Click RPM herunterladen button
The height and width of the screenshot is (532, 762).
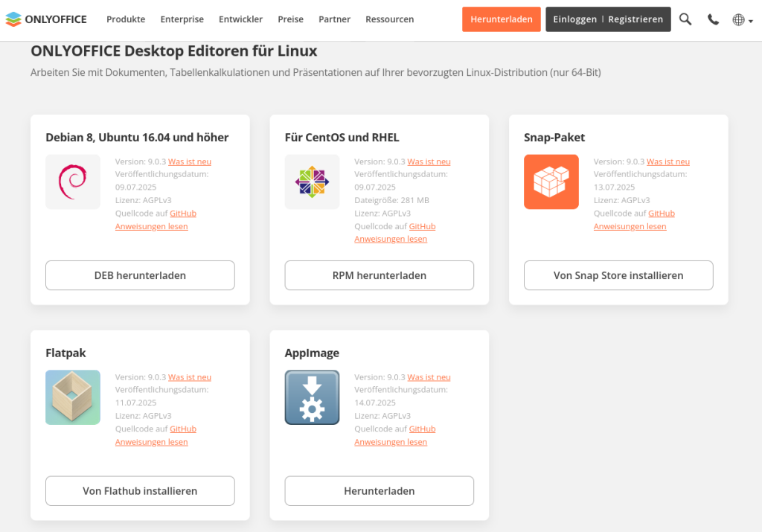379,275
